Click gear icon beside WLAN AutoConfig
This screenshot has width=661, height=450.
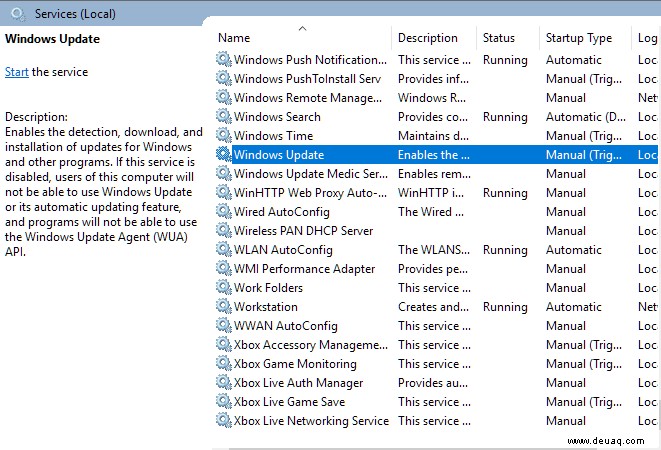(x=224, y=249)
